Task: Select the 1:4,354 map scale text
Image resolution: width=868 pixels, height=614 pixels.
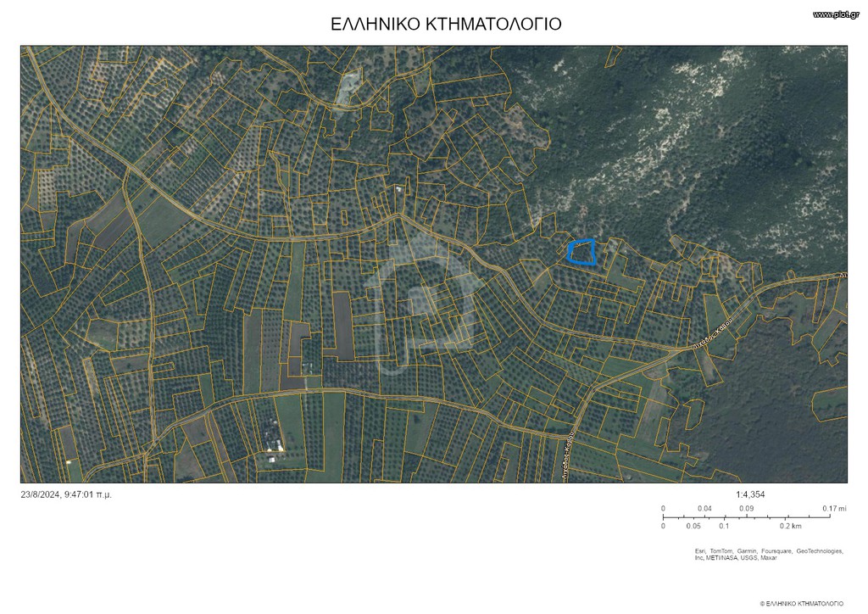Action: pos(750,494)
